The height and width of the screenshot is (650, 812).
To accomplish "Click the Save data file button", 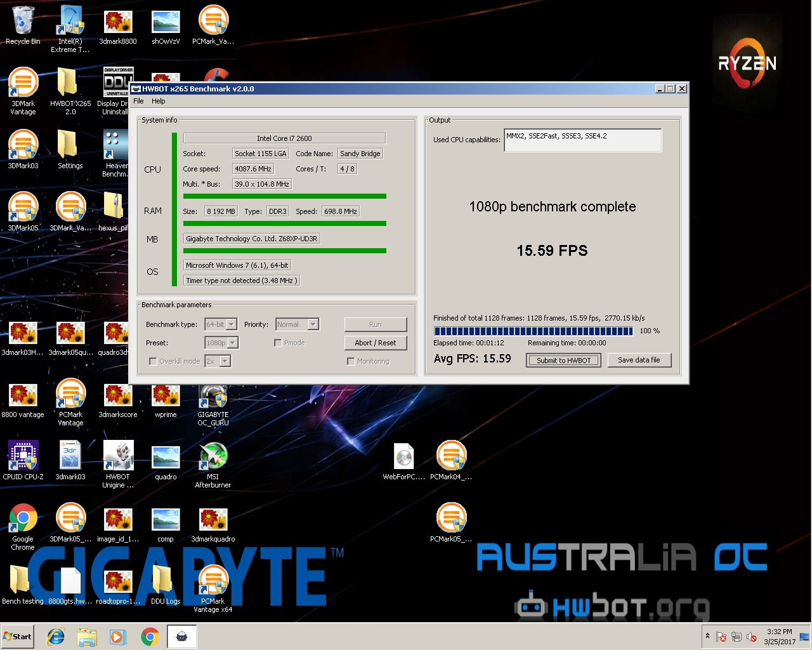I will point(639,360).
